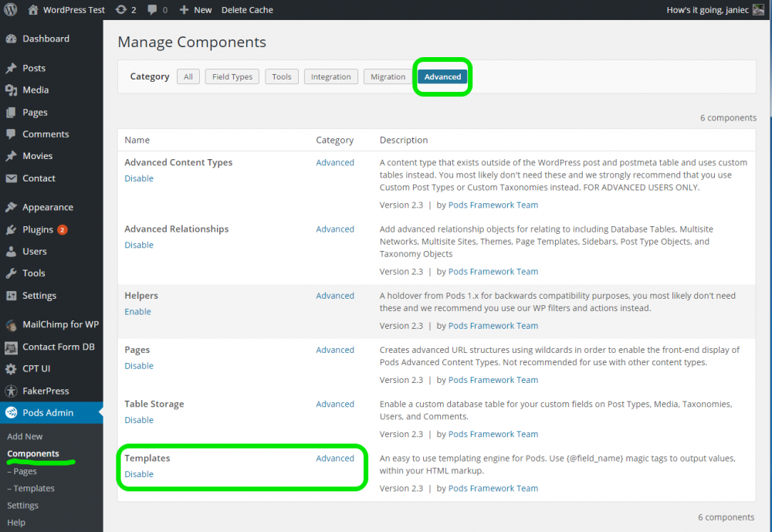
Task: Switch to the Field Types category tab
Action: click(x=232, y=76)
